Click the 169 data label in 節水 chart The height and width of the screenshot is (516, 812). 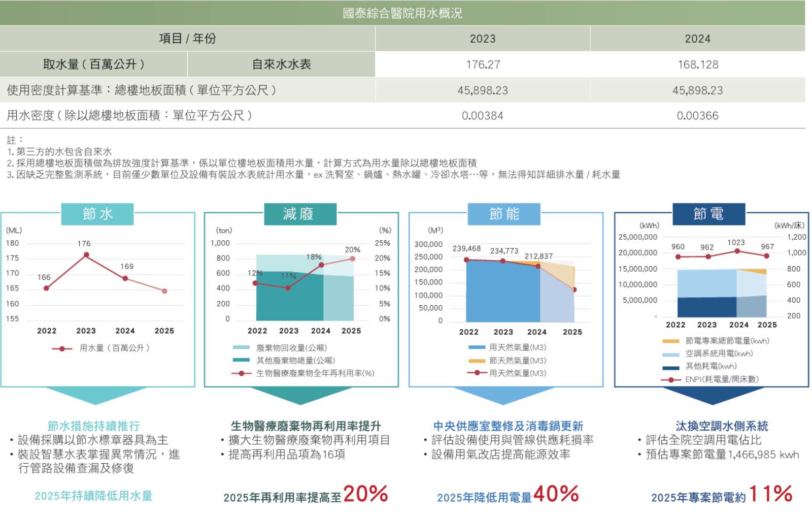[127, 266]
